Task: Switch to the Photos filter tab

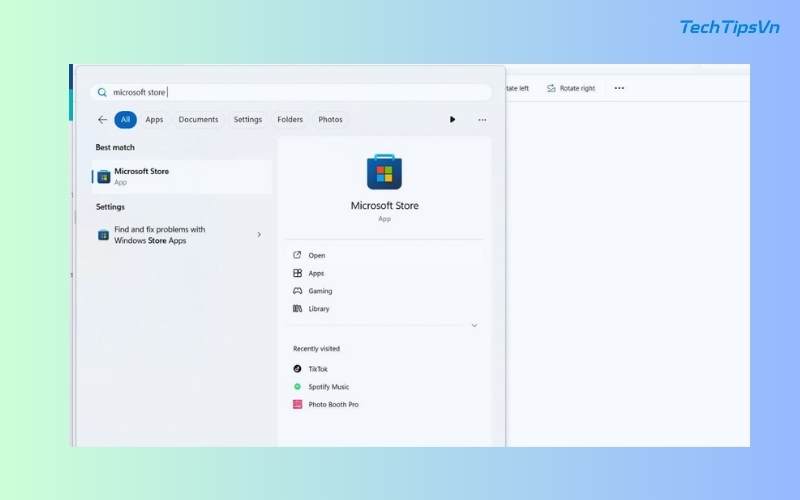Action: (331, 119)
